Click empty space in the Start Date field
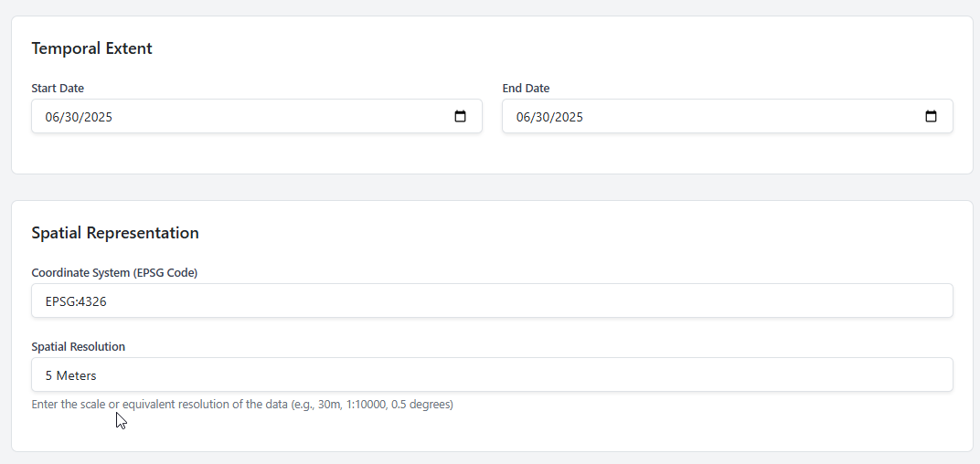 click(x=274, y=117)
